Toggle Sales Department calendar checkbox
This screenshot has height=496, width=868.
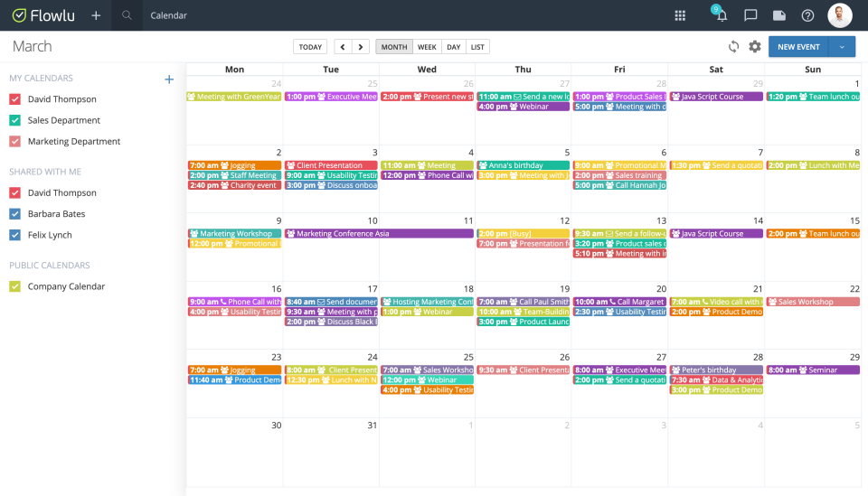click(x=15, y=120)
